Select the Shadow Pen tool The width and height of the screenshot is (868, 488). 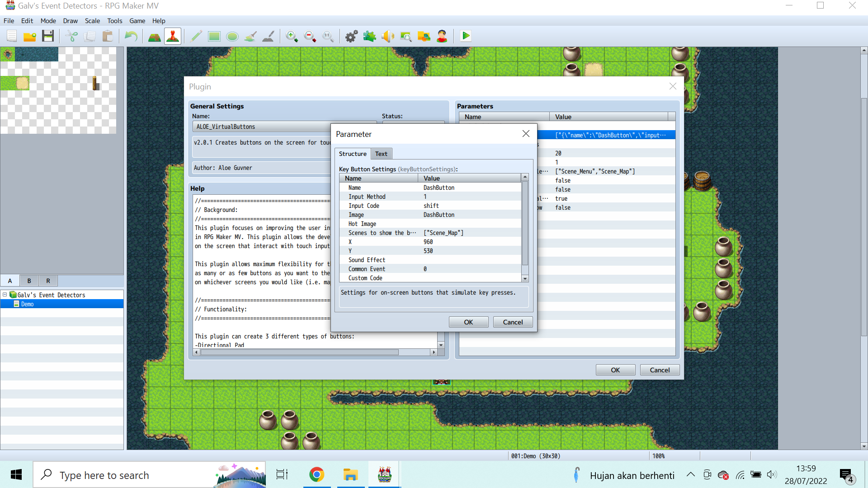pos(269,36)
